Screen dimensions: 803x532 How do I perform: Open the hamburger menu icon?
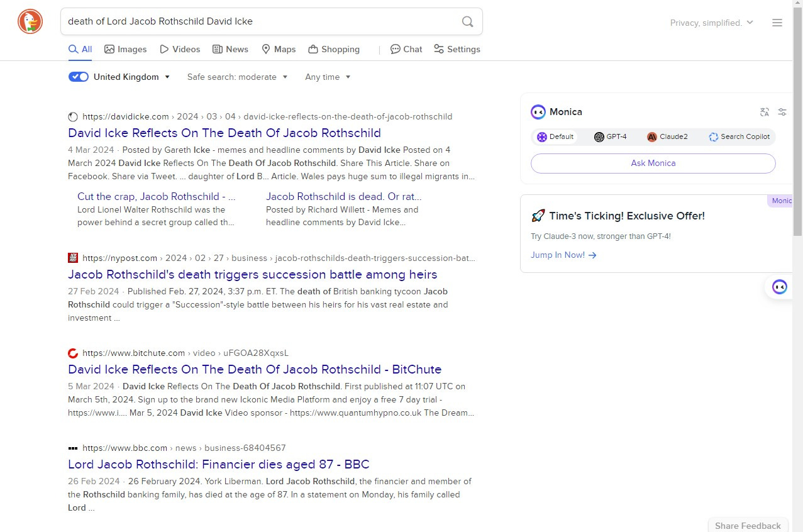pos(777,23)
